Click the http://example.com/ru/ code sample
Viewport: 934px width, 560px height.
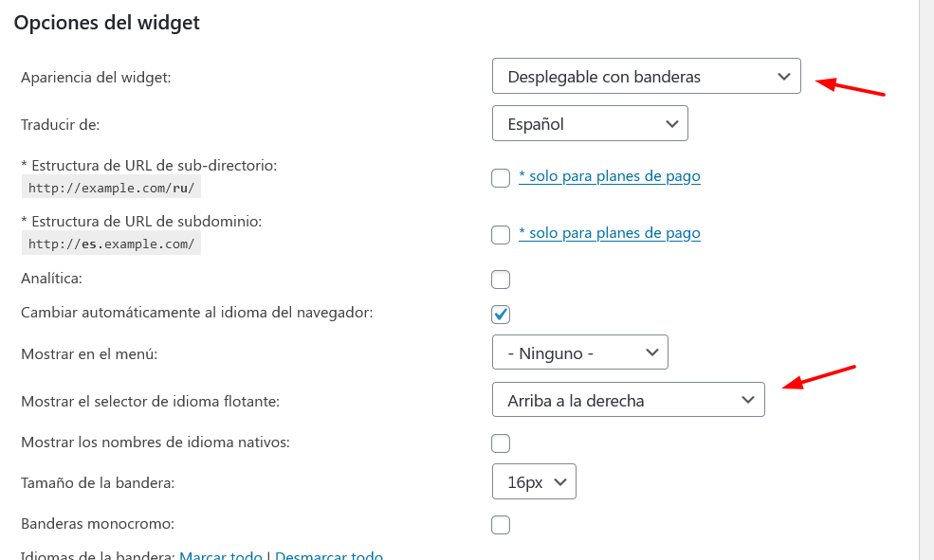[111, 188]
